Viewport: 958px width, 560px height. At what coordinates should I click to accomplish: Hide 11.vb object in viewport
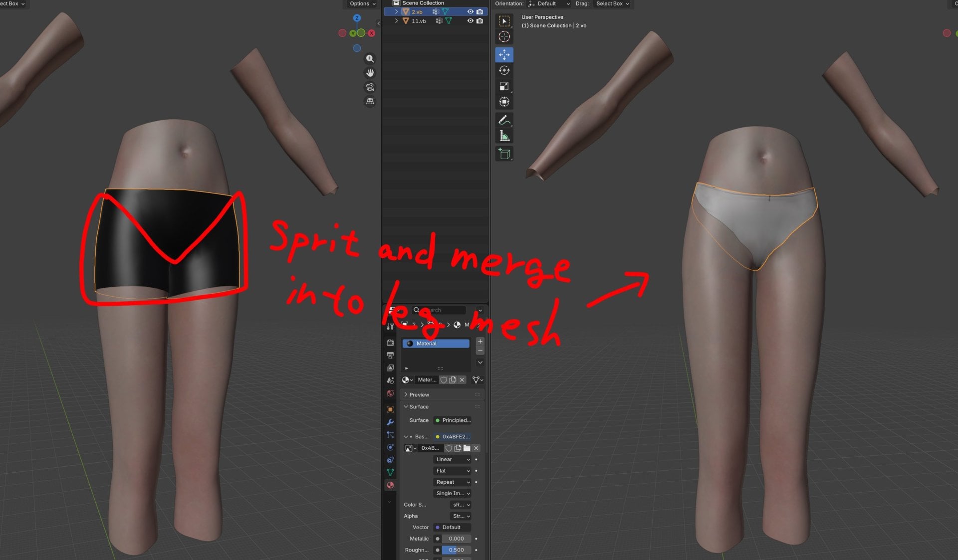pyautogui.click(x=470, y=21)
